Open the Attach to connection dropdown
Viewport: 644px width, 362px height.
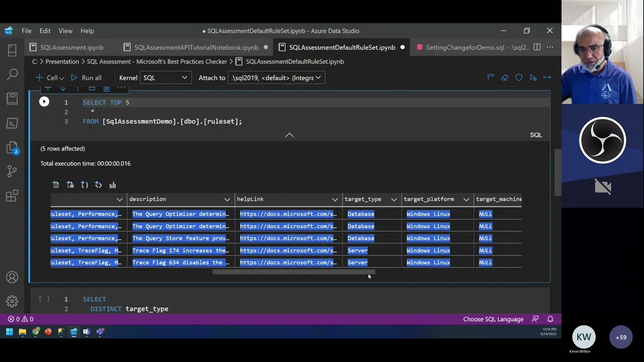[276, 78]
